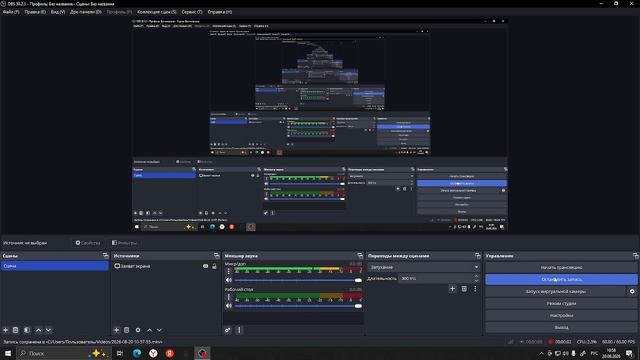Screen dimensions: 640x360
Task: Open Рабочий стол channel options three-dots
Action: 229,297
